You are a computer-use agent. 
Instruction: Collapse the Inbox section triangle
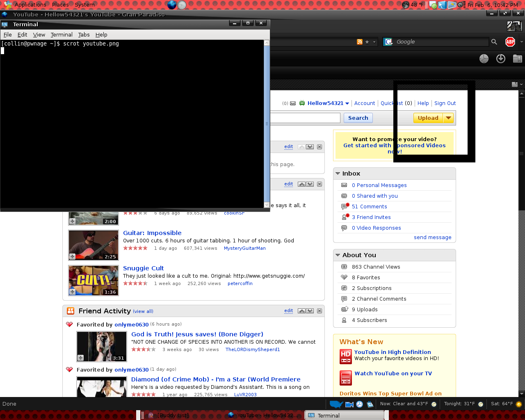point(338,173)
